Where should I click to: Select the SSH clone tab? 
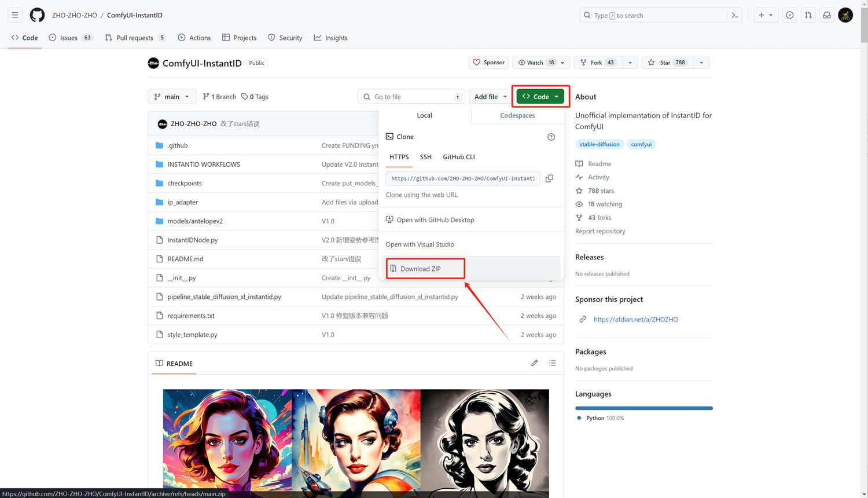425,157
